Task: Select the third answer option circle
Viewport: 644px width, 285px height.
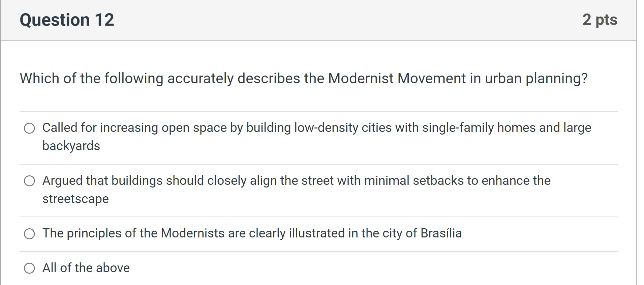Action: pos(30,233)
